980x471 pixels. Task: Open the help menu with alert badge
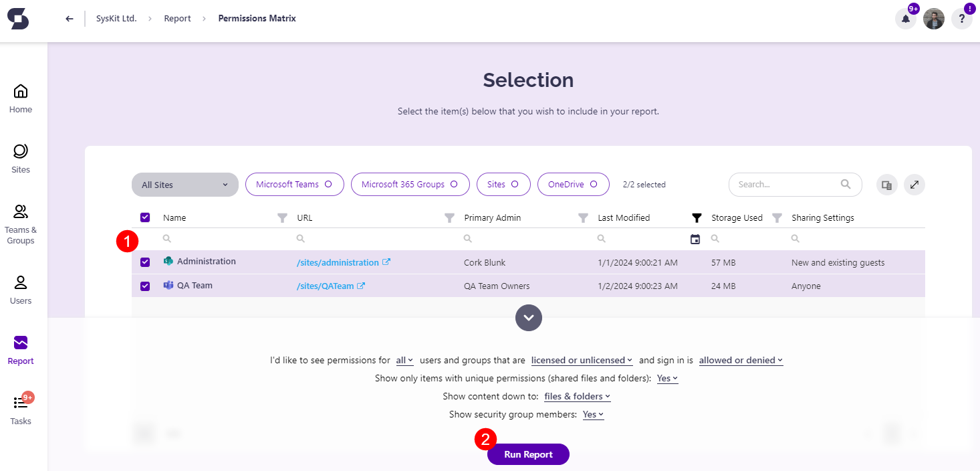point(962,18)
